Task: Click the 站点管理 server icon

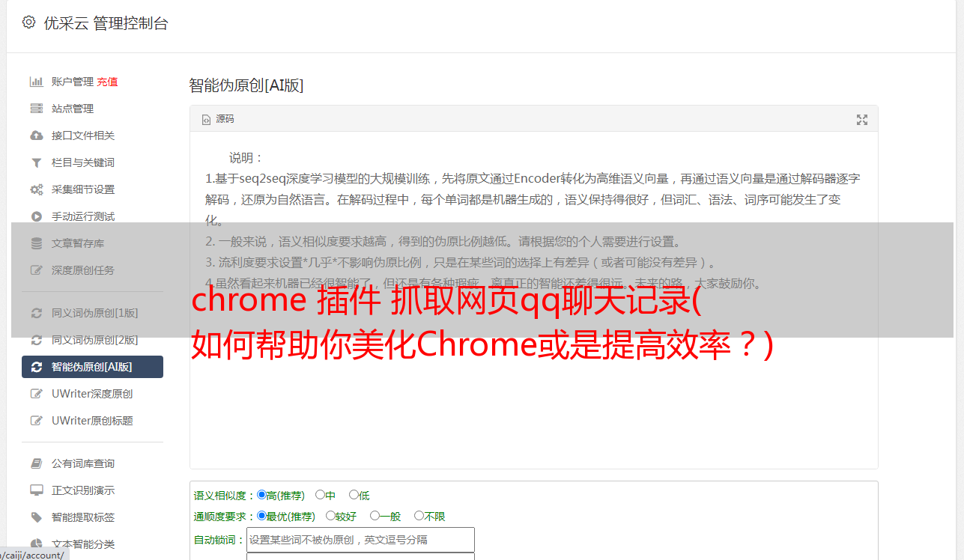Action: (x=36, y=109)
